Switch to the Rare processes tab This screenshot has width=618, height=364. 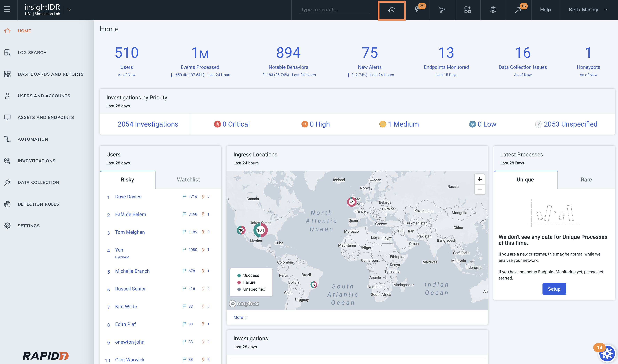[586, 180]
